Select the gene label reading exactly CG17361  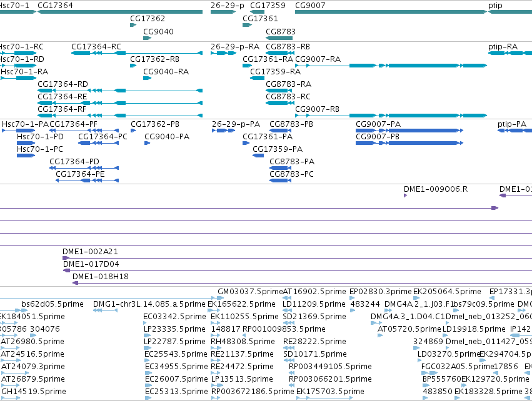[260, 18]
